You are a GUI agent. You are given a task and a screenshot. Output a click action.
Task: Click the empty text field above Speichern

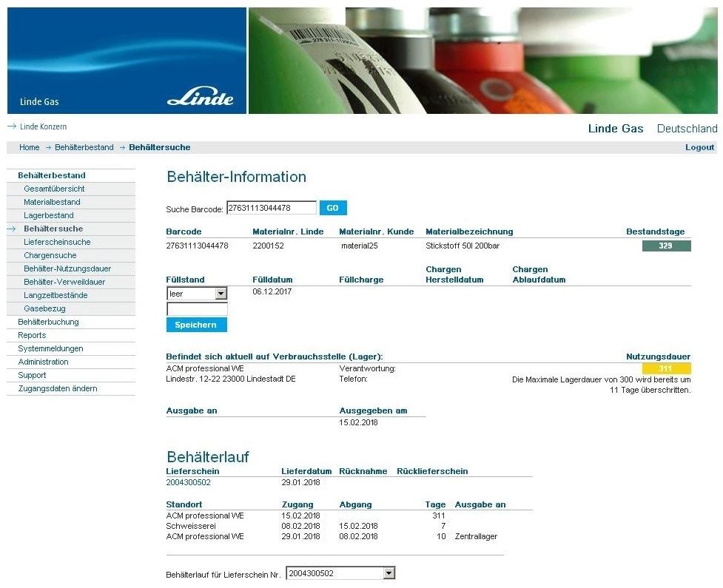coord(197,309)
